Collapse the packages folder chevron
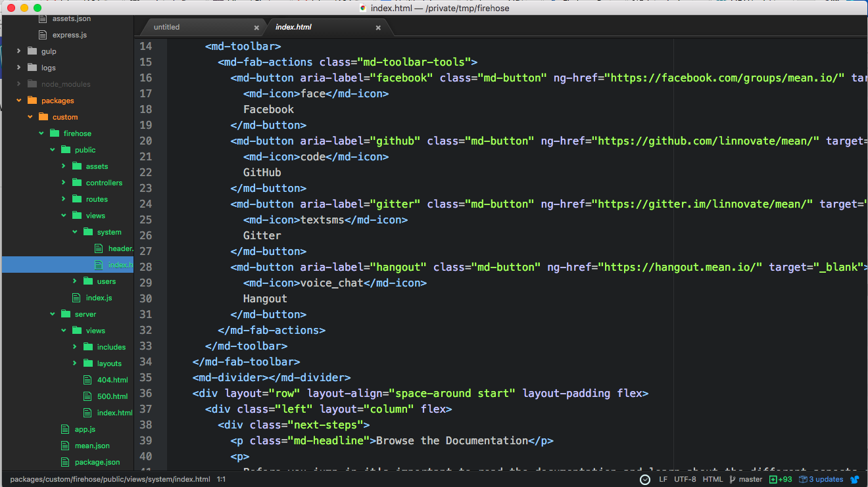The height and width of the screenshot is (487, 868). (x=18, y=101)
